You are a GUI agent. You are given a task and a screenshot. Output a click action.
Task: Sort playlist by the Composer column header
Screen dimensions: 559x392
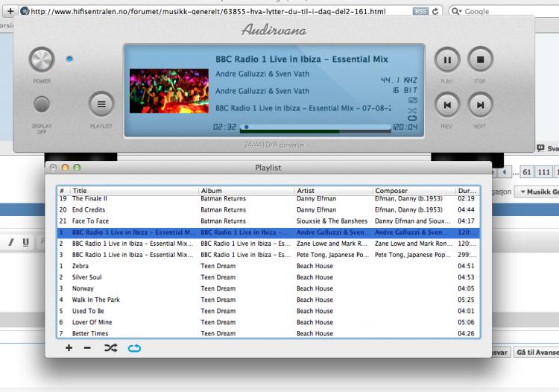[414, 191]
